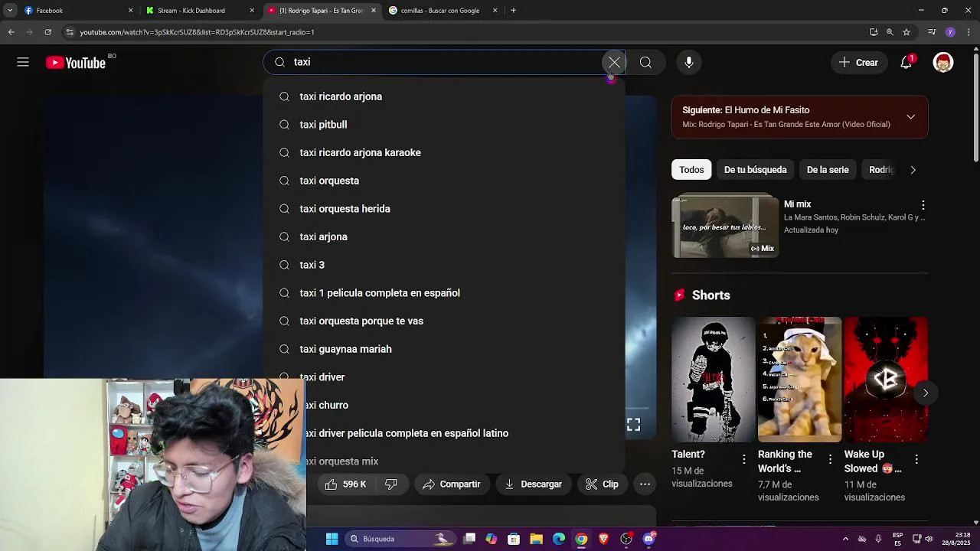Open options for Ranking the World's short
Screen dimensions: 980x551
[x=830, y=459]
